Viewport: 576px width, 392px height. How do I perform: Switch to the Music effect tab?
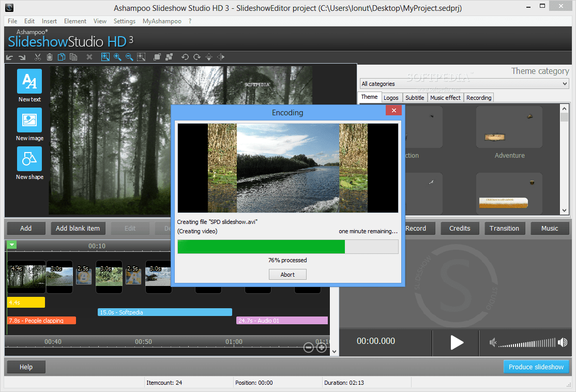pyautogui.click(x=445, y=97)
